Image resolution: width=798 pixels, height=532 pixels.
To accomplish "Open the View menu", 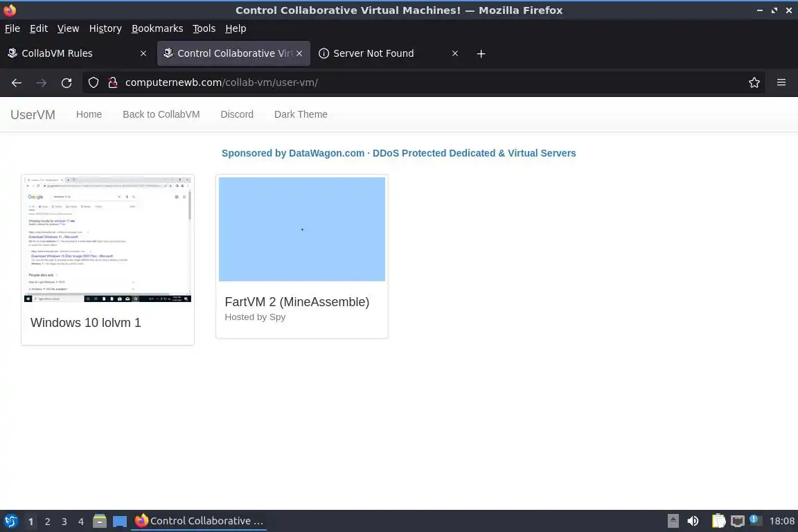I will tap(68, 28).
